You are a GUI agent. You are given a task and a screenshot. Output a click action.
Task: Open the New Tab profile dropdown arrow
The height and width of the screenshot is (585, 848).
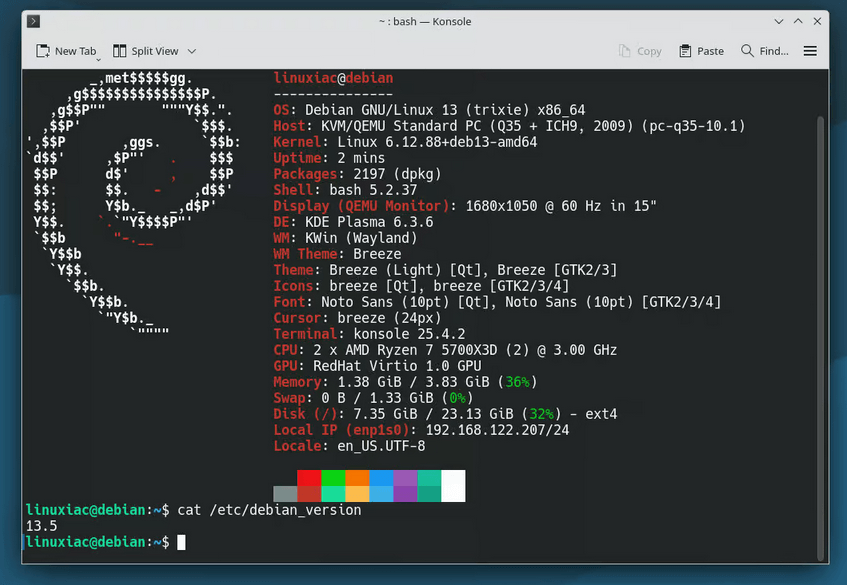click(98, 58)
